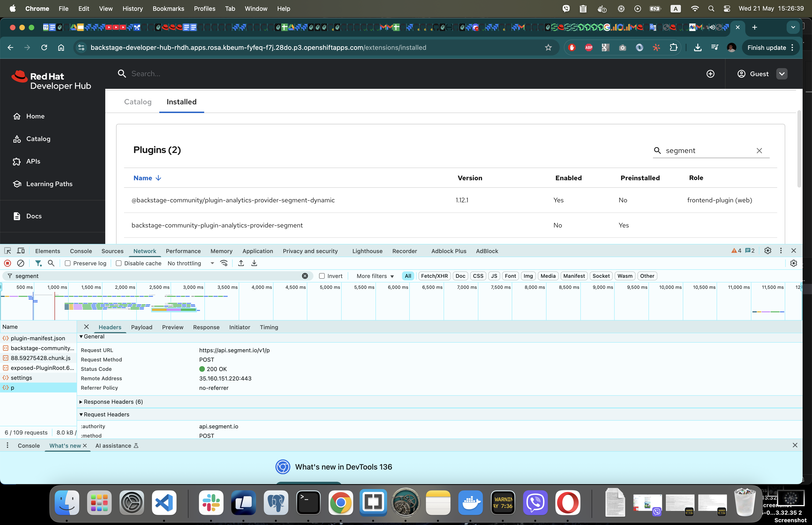Image resolution: width=812 pixels, height=525 pixels.
Task: Click the DevTools inspect element picker icon
Action: (8, 251)
